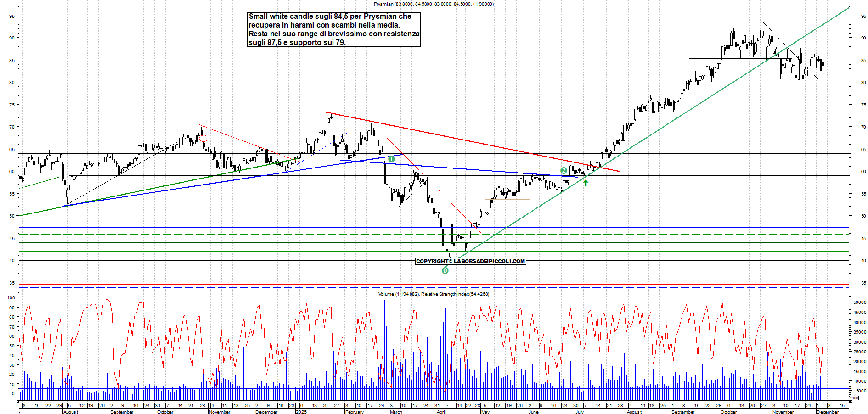Click the April month label on axis
The height and width of the screenshot is (414, 868).
441,412
